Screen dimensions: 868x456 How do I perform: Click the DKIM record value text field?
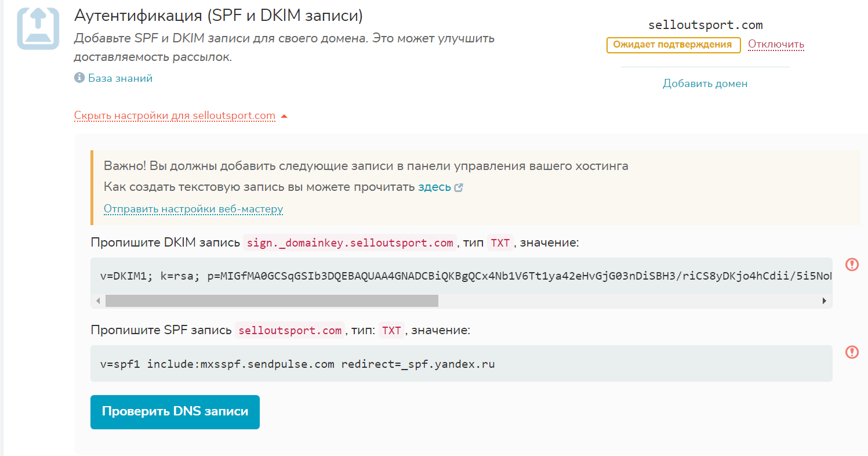pos(461,276)
